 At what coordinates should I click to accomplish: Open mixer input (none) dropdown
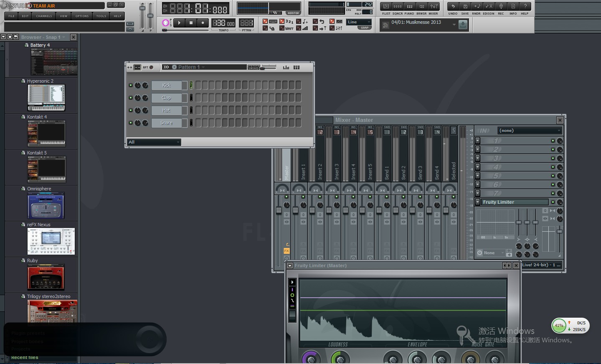click(530, 131)
